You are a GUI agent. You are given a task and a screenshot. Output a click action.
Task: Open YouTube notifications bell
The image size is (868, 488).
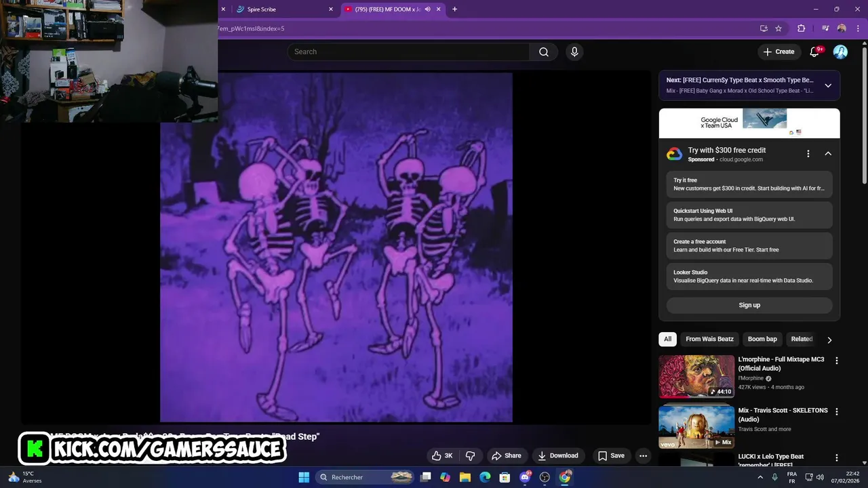(815, 52)
